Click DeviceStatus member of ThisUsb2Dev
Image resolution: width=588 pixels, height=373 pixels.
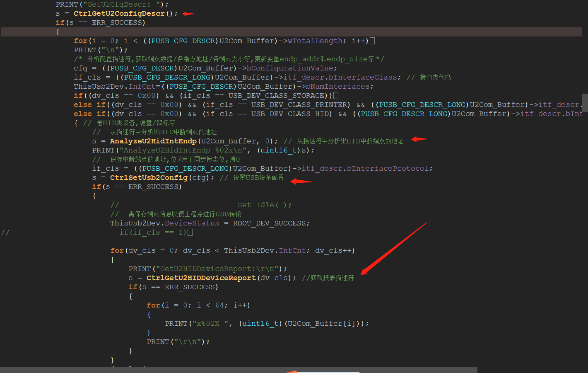(192, 223)
